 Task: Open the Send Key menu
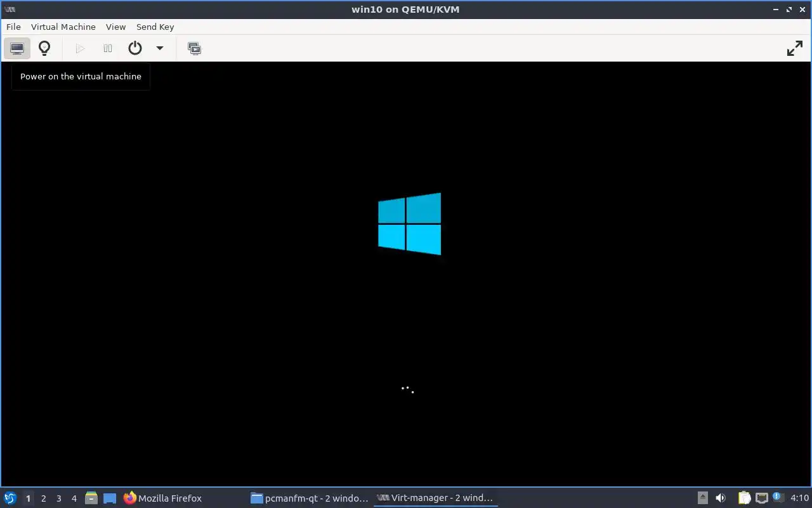click(155, 27)
